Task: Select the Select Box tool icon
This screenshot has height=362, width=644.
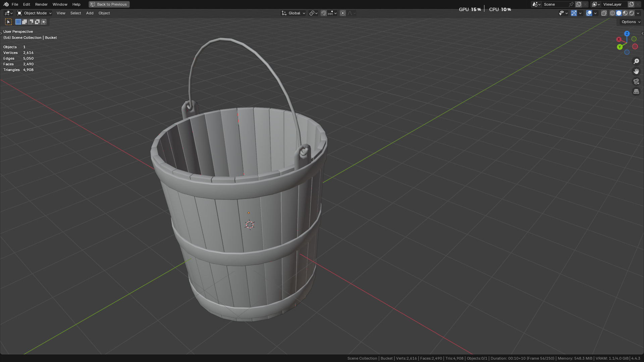Action: tap(8, 22)
